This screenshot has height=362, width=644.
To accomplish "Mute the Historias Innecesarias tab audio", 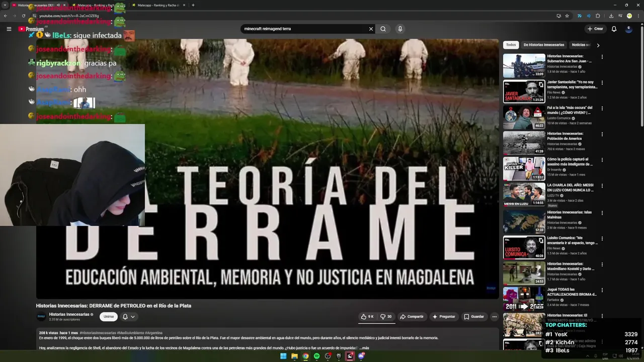I will point(58,5).
